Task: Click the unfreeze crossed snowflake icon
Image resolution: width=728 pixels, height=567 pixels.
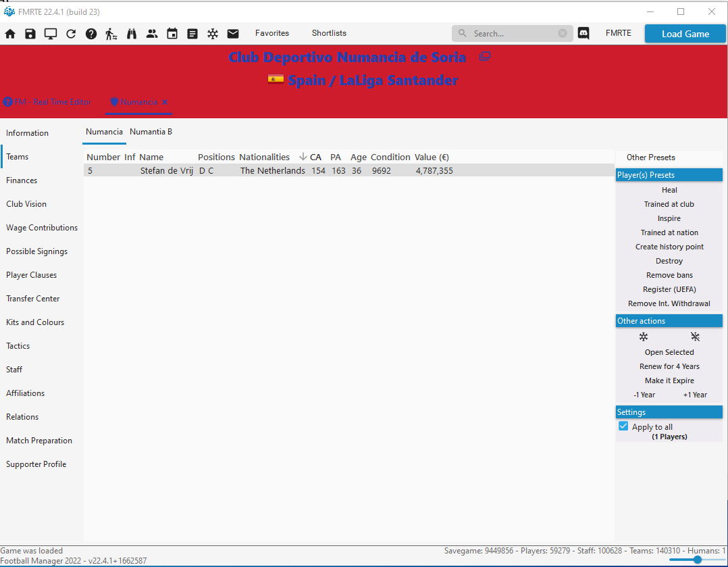Action: pyautogui.click(x=695, y=337)
